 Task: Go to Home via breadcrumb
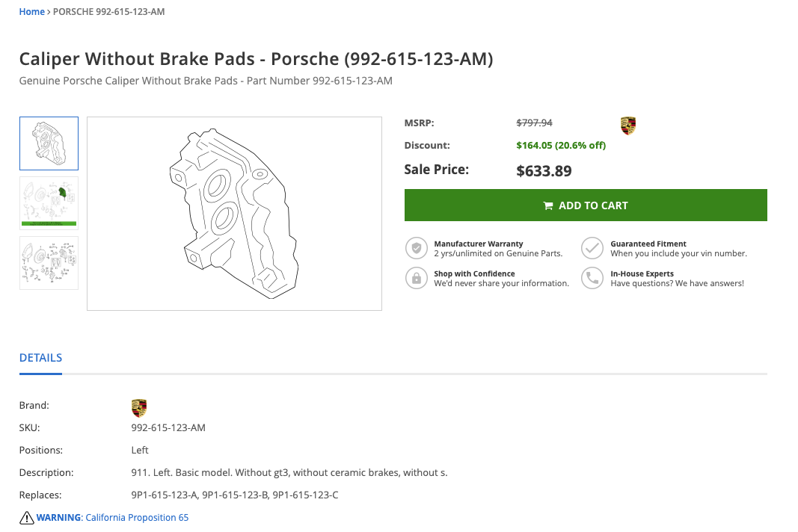coord(31,12)
